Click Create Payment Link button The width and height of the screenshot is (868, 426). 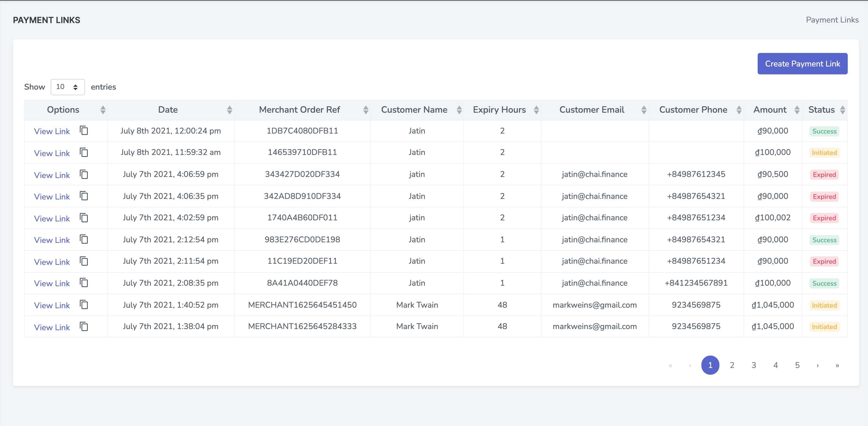(802, 64)
